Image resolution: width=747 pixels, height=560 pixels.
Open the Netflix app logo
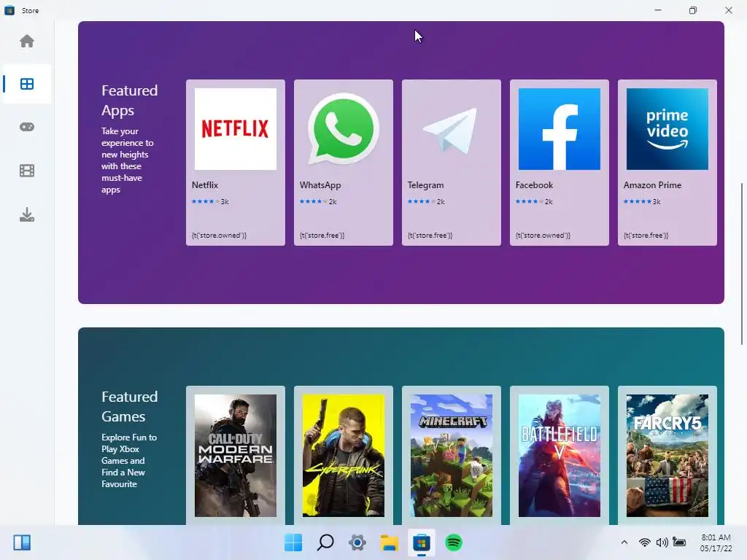pyautogui.click(x=236, y=129)
